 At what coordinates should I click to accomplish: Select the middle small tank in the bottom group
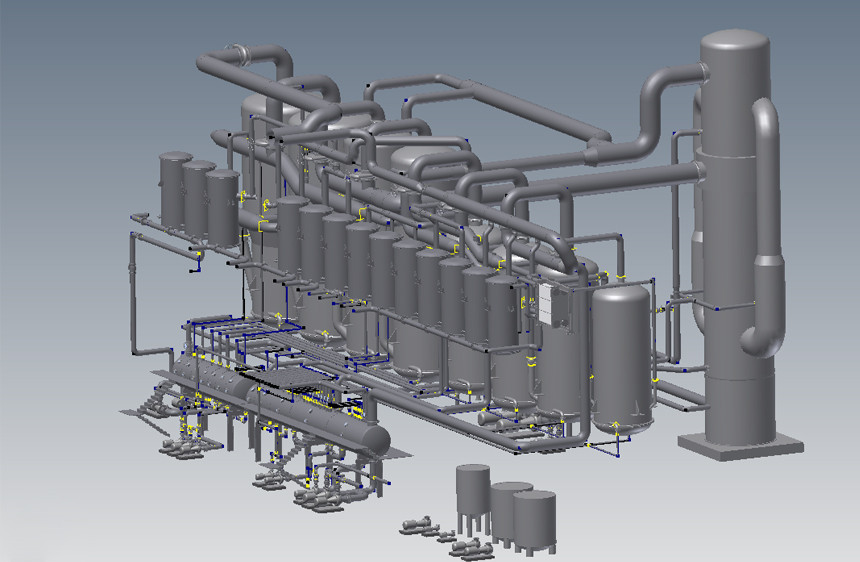click(x=510, y=508)
